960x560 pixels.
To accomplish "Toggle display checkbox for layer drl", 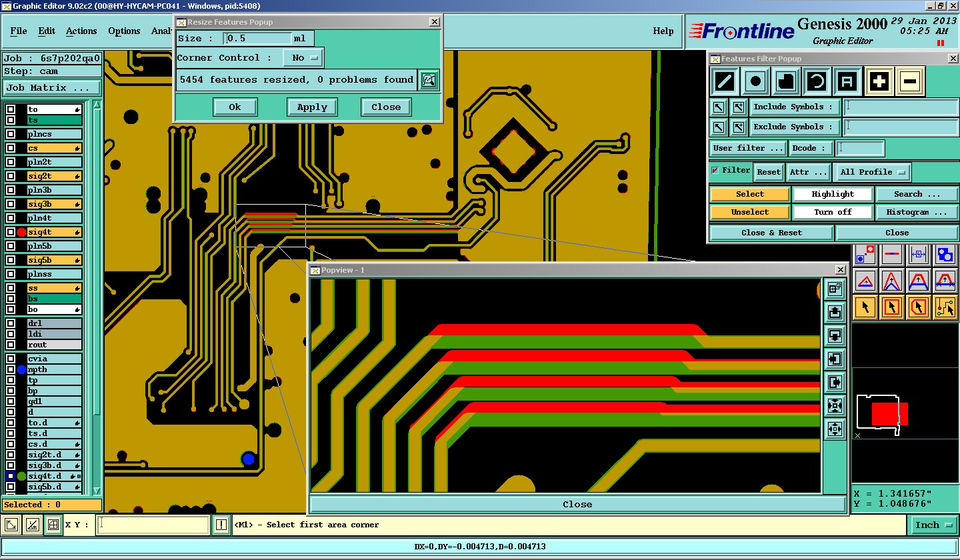I will (11, 323).
